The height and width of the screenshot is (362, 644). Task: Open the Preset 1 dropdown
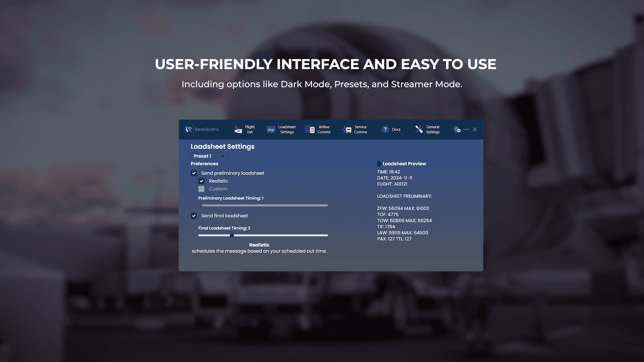coord(209,156)
